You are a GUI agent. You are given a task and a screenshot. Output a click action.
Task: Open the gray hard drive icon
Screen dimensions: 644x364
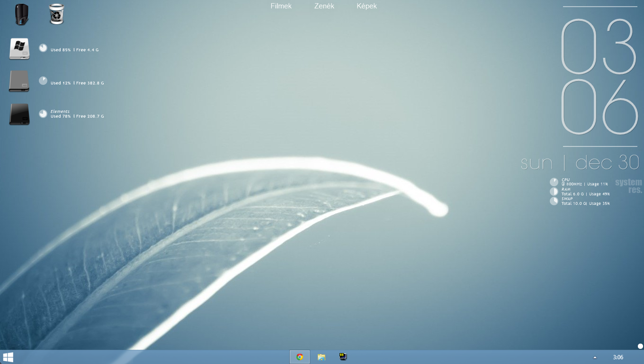tap(19, 81)
